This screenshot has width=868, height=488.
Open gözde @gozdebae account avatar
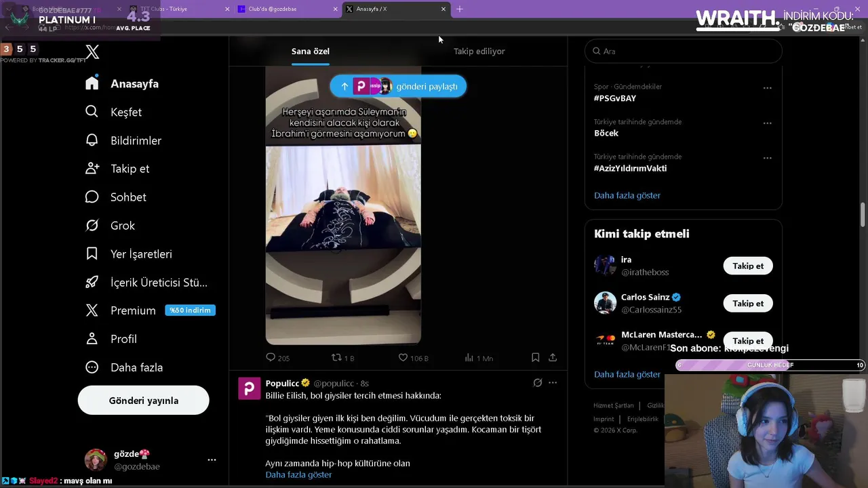pyautogui.click(x=96, y=460)
